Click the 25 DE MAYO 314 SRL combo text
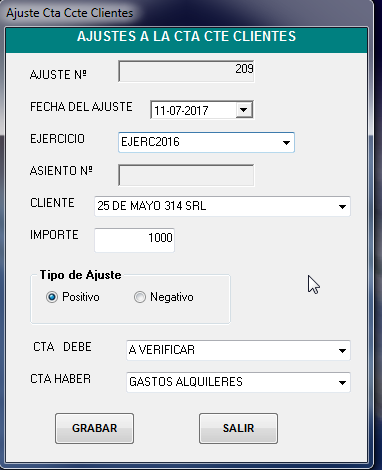The height and width of the screenshot is (470, 382). [x=152, y=206]
